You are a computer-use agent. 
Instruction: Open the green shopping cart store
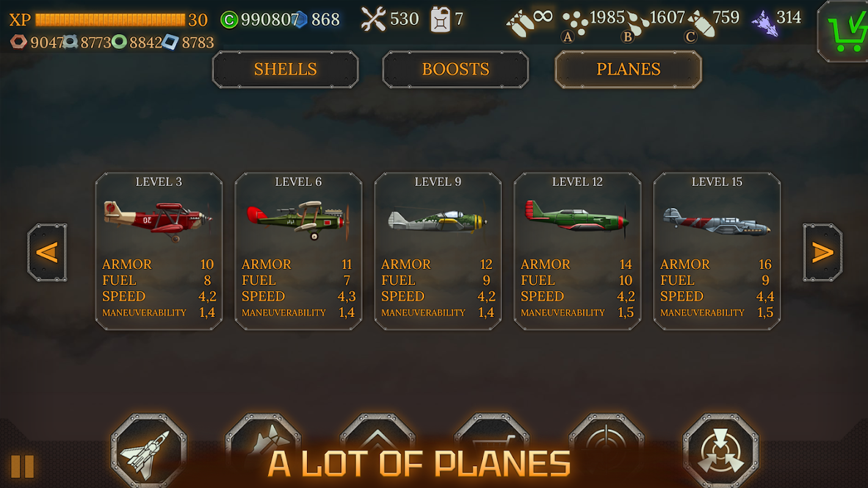tap(843, 31)
